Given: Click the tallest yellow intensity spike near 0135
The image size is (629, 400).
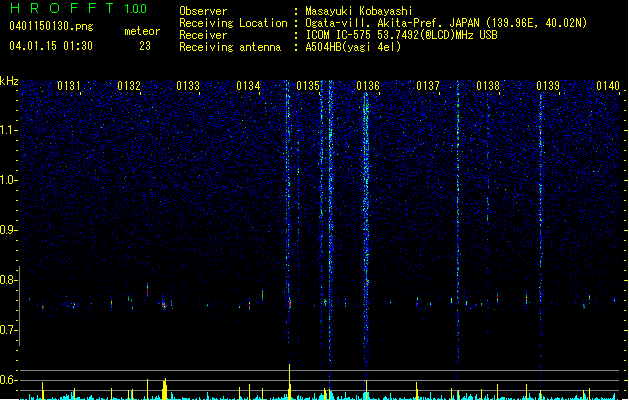Looking at the screenshot, I should [289, 382].
